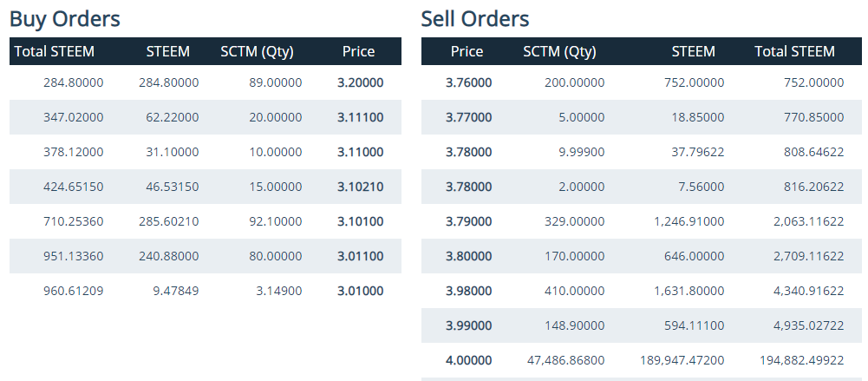Click the buy price 3.10210

pyautogui.click(x=361, y=187)
